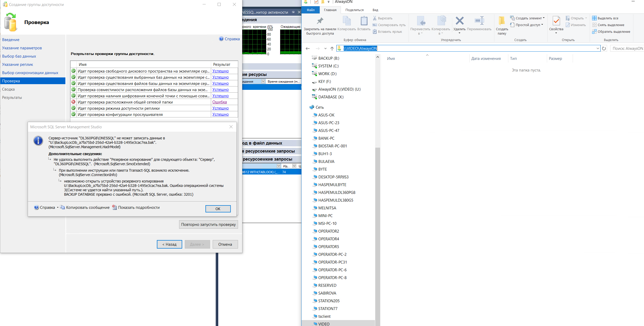Viewport: 644px width, 326px height.
Task: Open the Easy access dropdown menu
Action: 527,25
